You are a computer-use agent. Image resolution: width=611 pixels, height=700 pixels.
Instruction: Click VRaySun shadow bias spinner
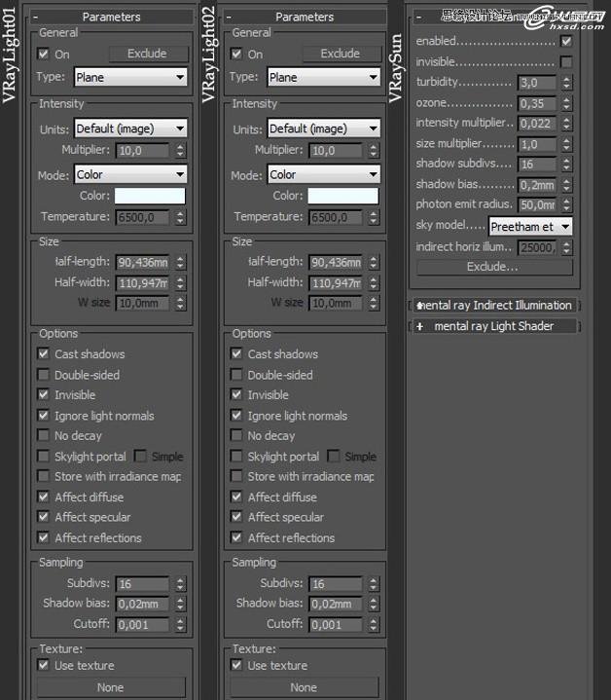(x=566, y=184)
